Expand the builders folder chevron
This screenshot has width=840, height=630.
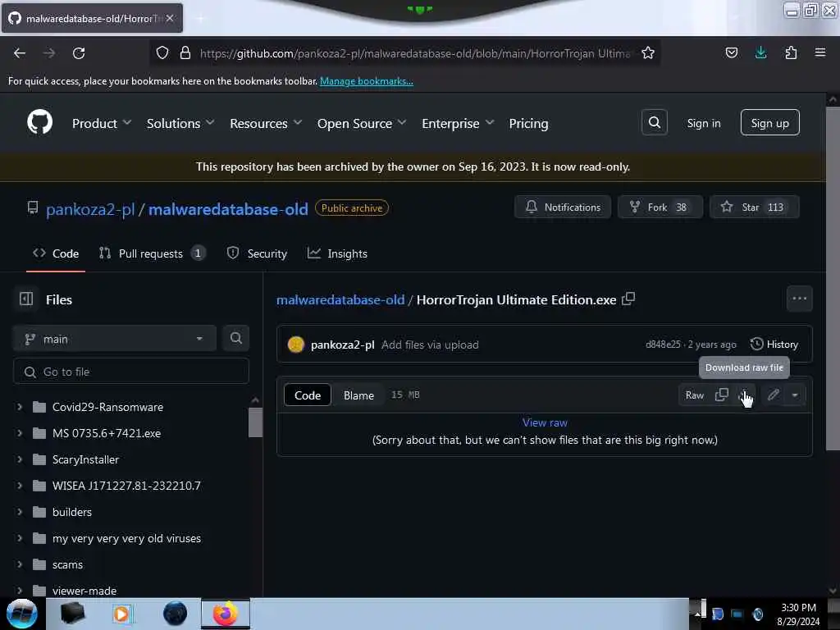[20, 512]
